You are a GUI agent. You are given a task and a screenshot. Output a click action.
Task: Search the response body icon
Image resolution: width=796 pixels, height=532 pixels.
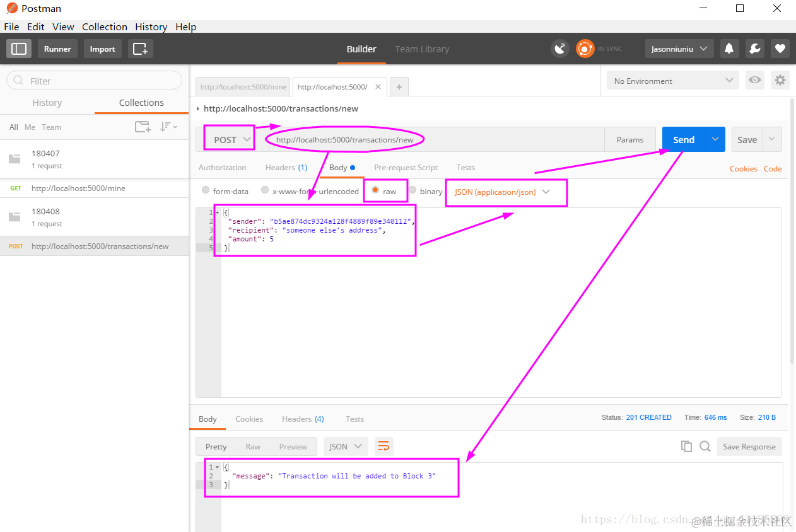coord(705,446)
